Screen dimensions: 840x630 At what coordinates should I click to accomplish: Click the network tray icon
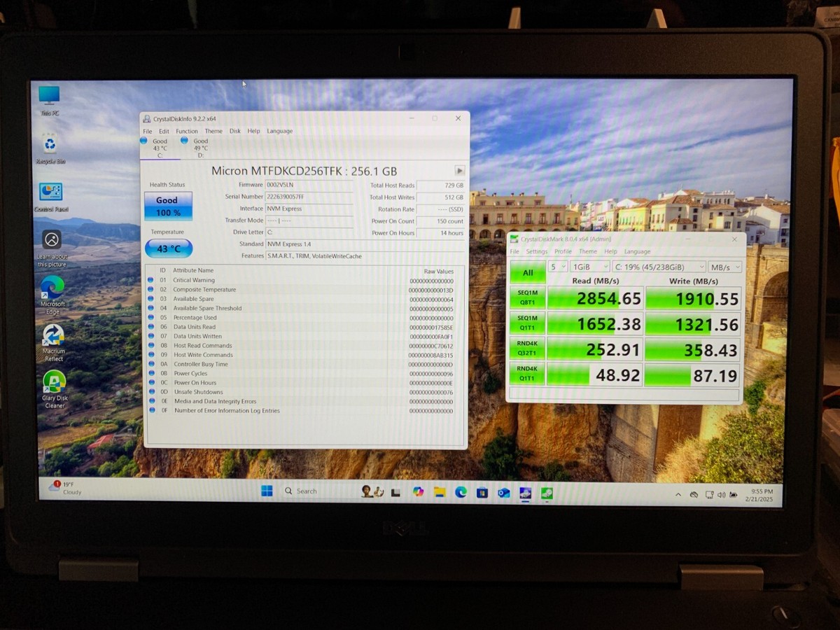(709, 495)
